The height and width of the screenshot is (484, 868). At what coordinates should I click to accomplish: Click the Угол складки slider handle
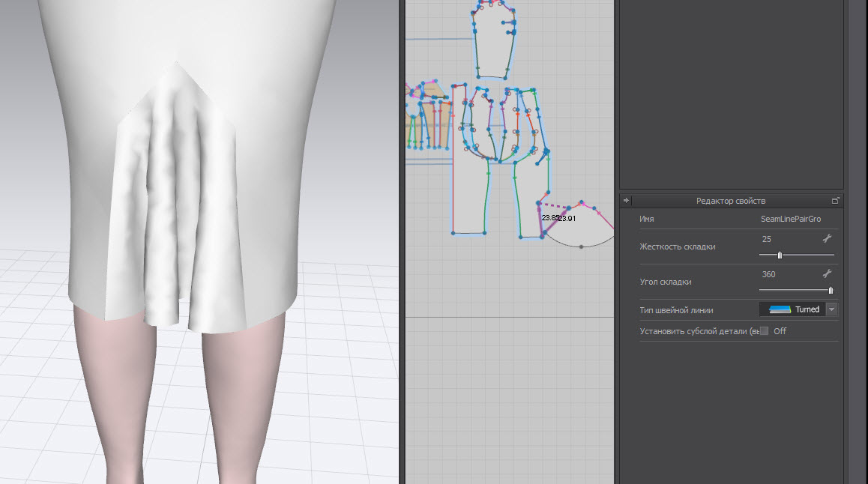[x=831, y=291]
